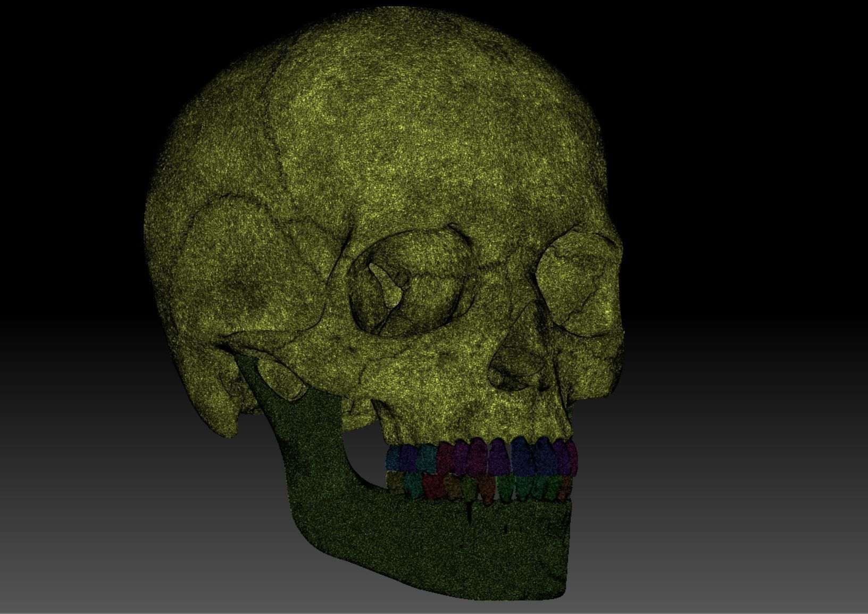Select the yellow cranium mesh of the skull

383,223
